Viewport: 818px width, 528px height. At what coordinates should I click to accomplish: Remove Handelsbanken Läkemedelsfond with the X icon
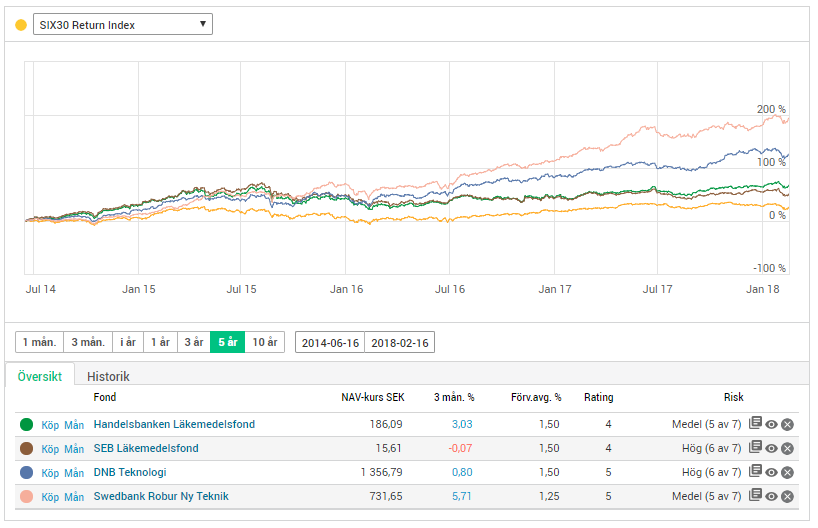787,424
